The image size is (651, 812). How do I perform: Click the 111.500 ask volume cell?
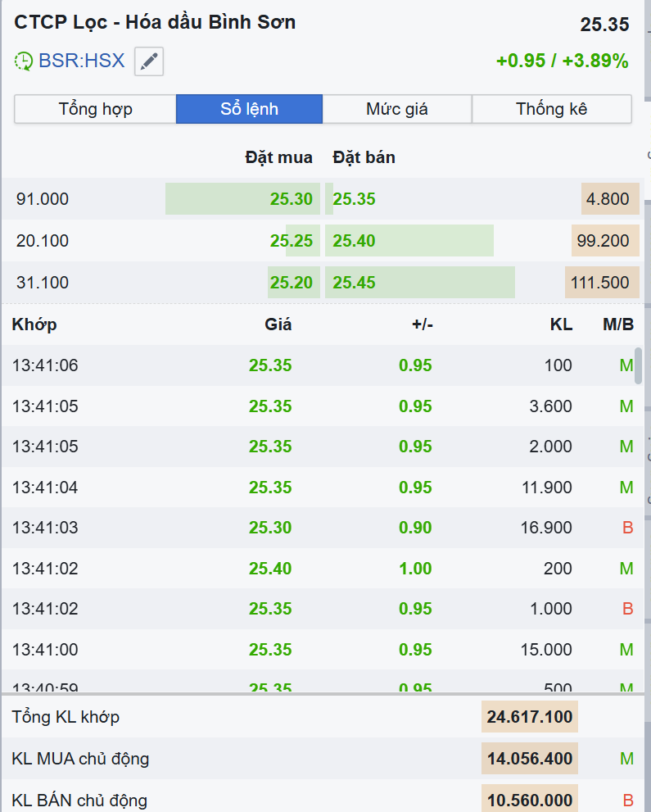click(600, 283)
